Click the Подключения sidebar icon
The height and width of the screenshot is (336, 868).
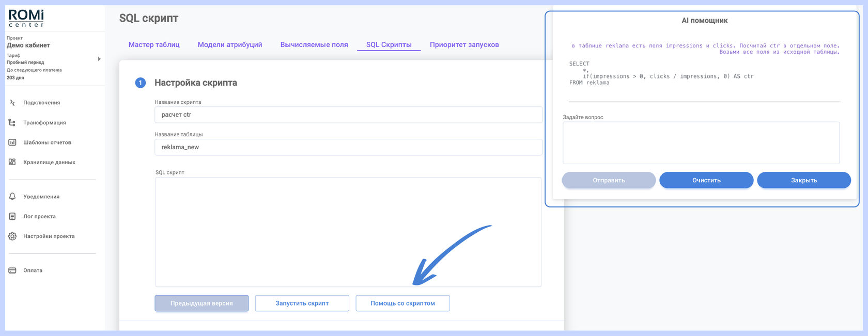point(12,103)
